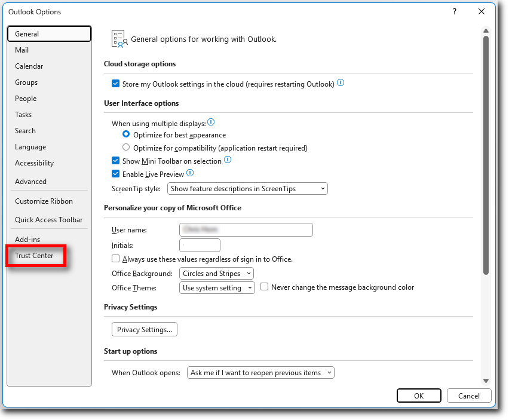This screenshot has width=509, height=420.
Task: Toggle Enable Live Preview checkbox
Action: (x=115, y=174)
